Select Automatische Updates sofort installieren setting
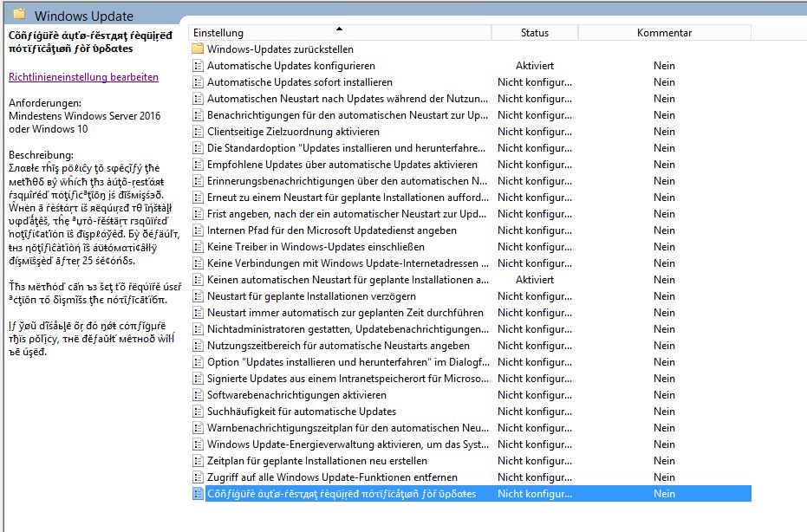This screenshot has height=532, width=807. 300,82
